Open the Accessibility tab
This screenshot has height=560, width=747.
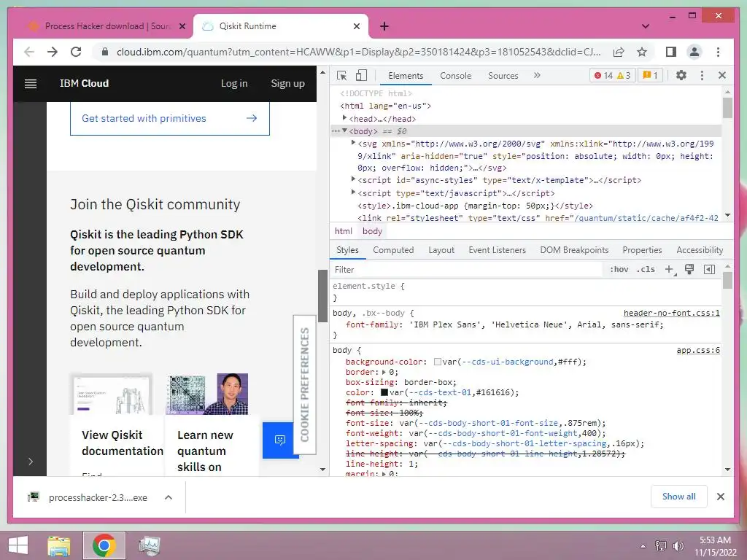coord(700,250)
